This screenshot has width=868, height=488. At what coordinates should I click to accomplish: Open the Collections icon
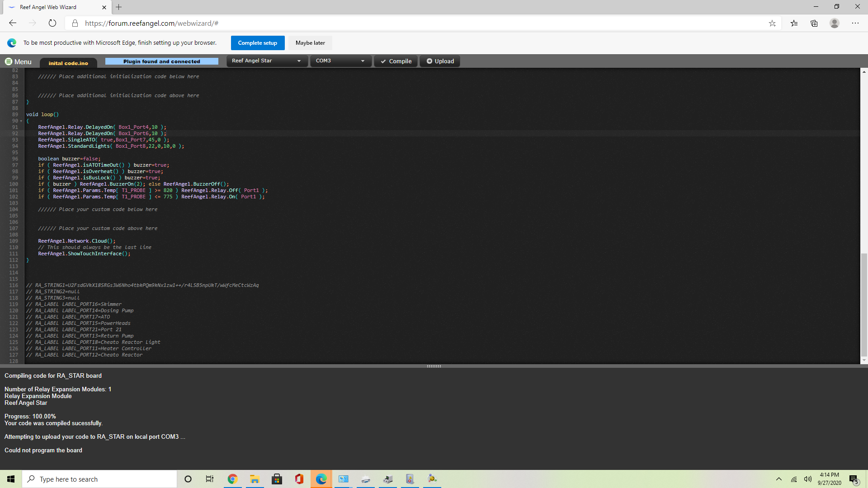[x=814, y=23]
